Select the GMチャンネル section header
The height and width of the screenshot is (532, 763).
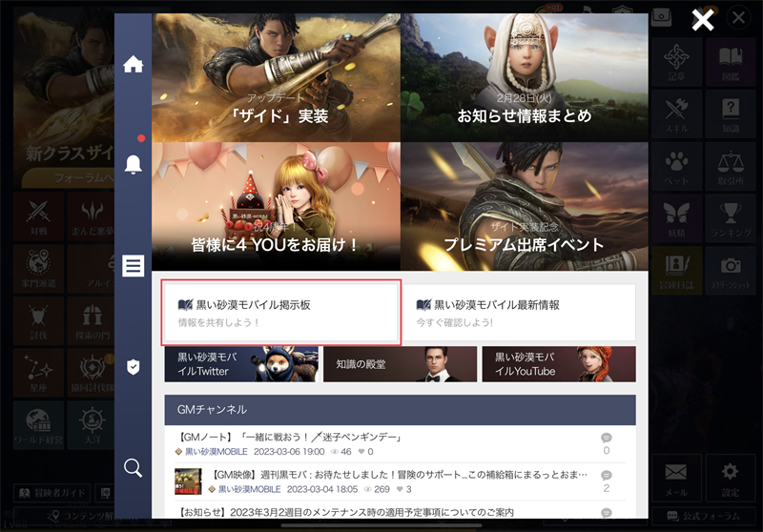400,410
